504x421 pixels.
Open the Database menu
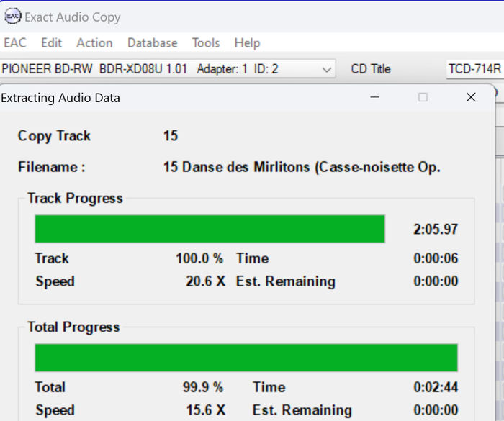(x=153, y=42)
